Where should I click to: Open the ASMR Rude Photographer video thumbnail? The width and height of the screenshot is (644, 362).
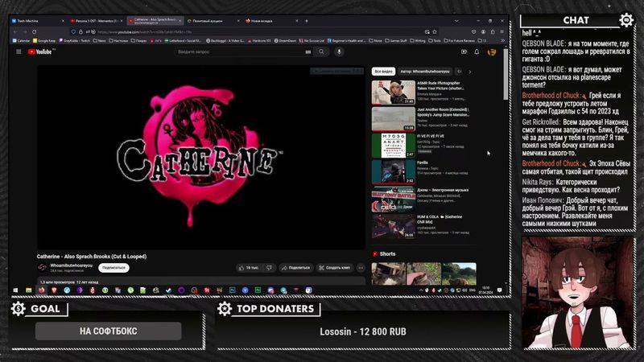point(393,93)
